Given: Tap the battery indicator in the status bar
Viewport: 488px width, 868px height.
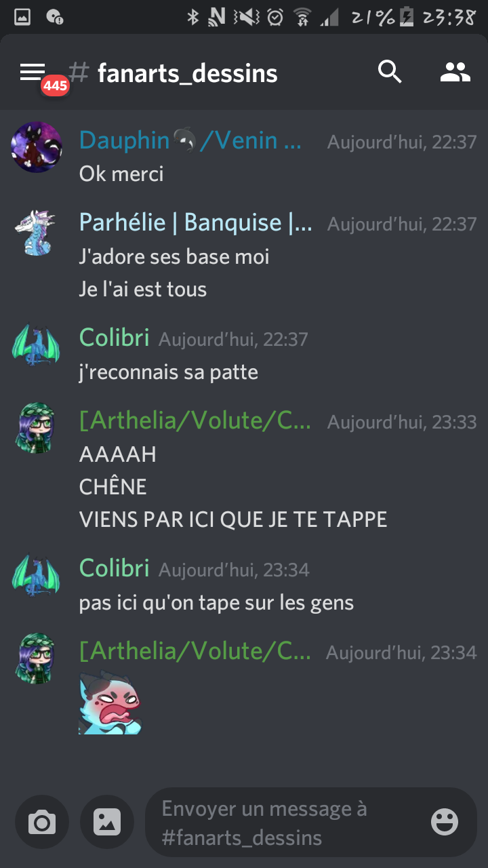Looking at the screenshot, I should pos(406,17).
